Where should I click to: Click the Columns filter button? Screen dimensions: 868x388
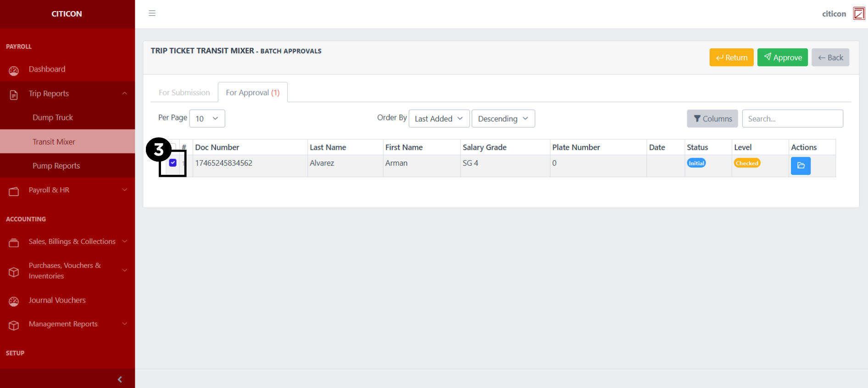pos(712,118)
